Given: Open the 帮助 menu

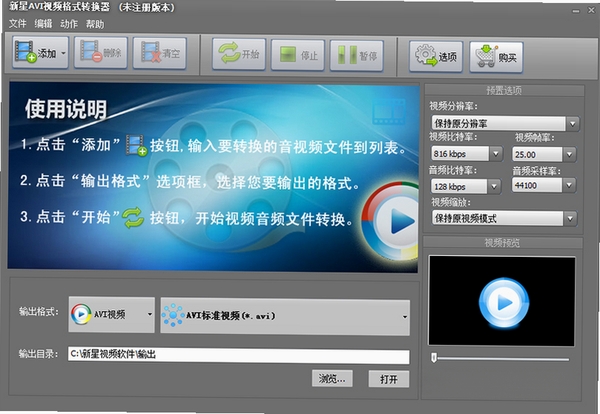Looking at the screenshot, I should 95,24.
